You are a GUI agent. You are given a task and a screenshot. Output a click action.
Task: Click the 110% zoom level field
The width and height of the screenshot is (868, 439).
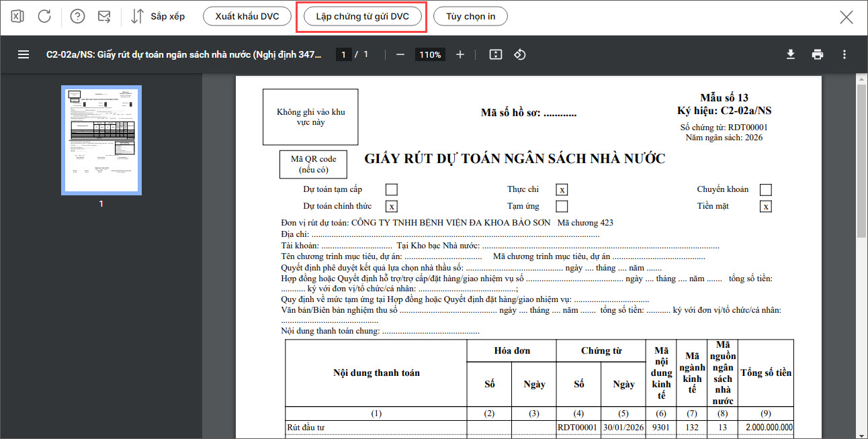(x=430, y=54)
